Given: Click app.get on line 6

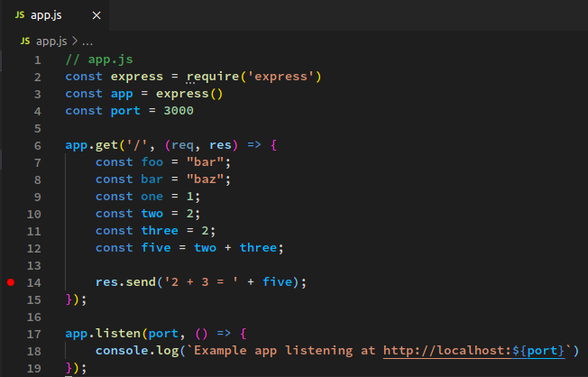Looking at the screenshot, I should (91, 145).
